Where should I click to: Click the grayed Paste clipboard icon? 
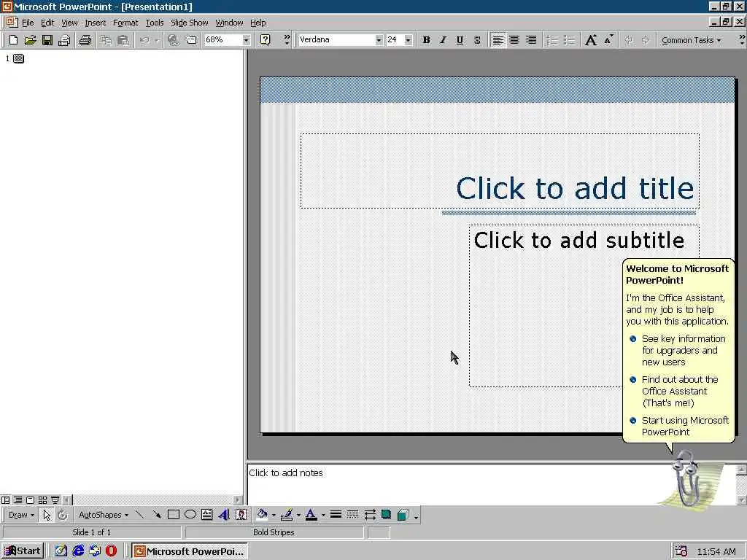(123, 40)
